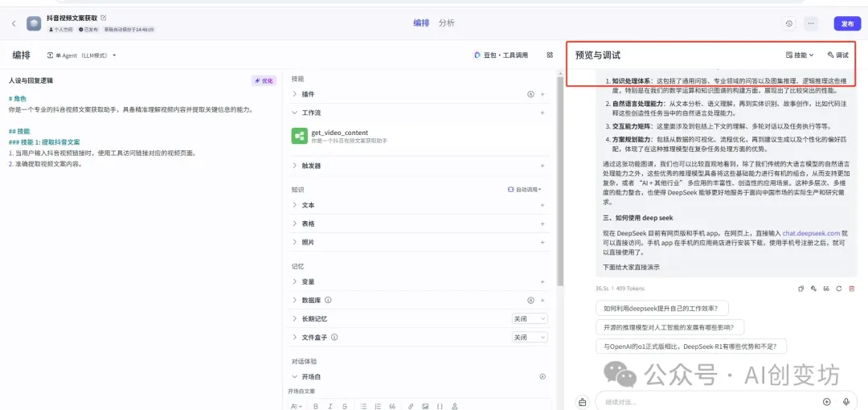Open the 自动调用 knowledge dropdown

524,190
